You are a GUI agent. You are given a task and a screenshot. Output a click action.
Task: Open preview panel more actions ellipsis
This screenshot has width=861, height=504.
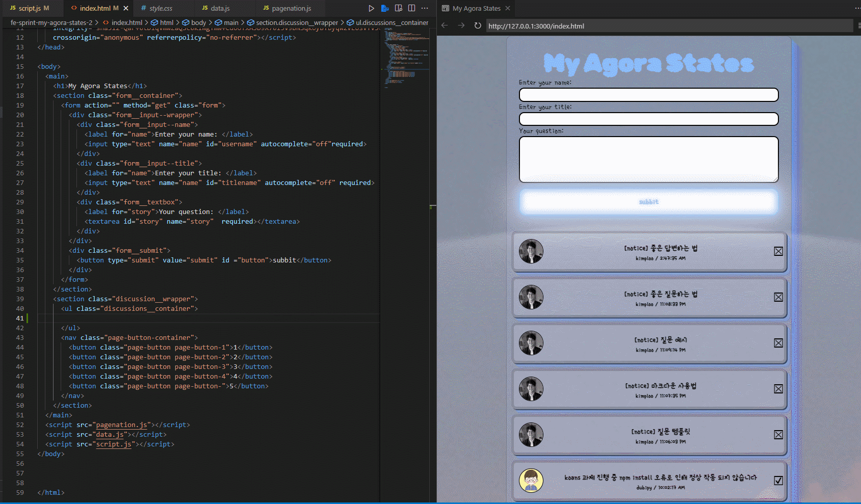(857, 8)
